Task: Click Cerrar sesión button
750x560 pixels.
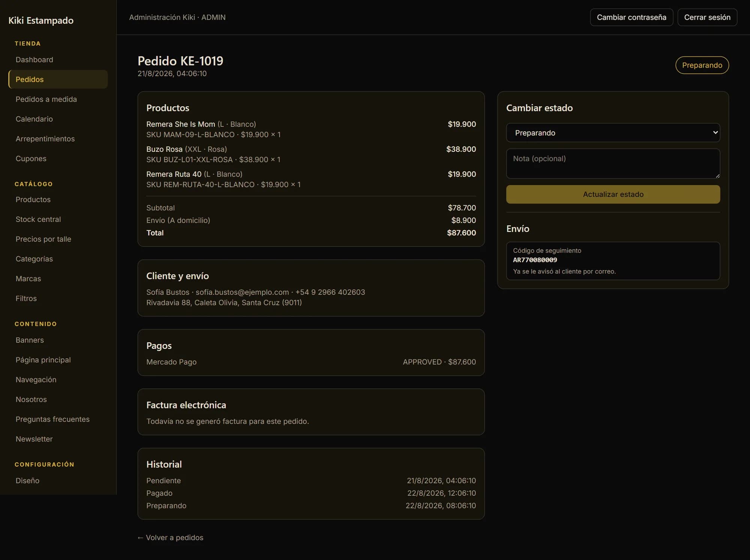Action: click(707, 17)
